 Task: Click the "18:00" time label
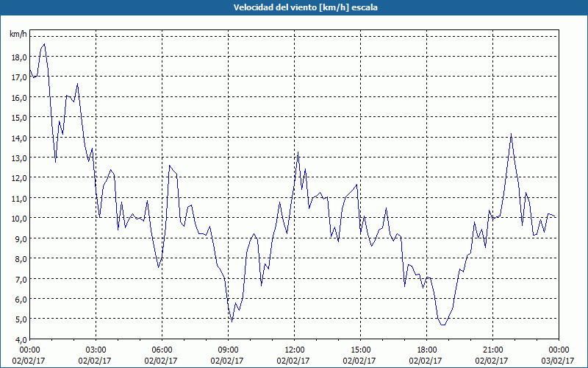click(427, 350)
